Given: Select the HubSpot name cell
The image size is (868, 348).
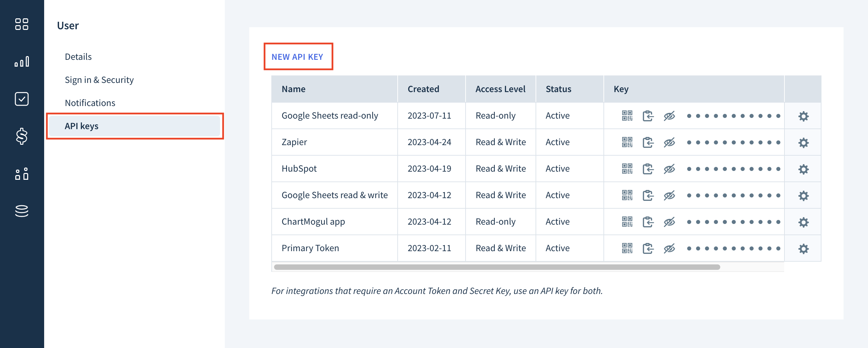Looking at the screenshot, I should coord(334,169).
